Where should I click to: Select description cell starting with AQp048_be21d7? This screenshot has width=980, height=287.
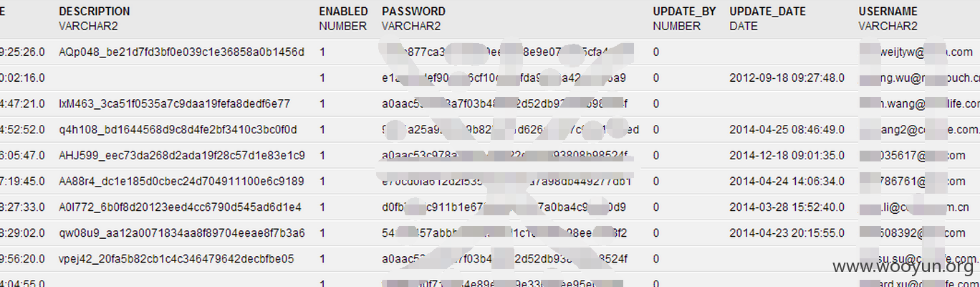tap(182, 52)
